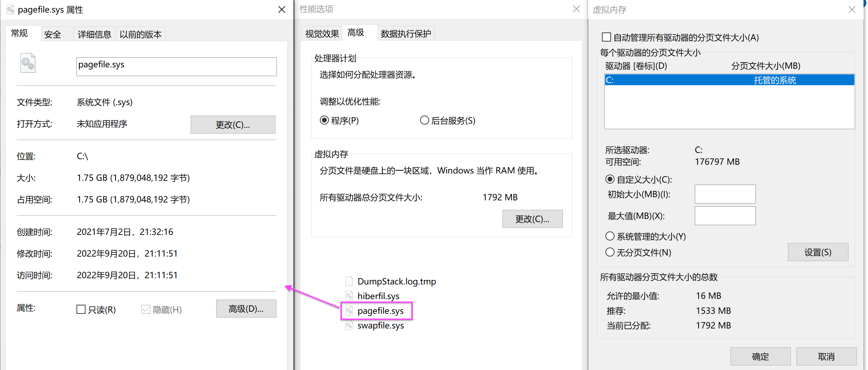Open 高级(D)... attributes button

tap(246, 309)
